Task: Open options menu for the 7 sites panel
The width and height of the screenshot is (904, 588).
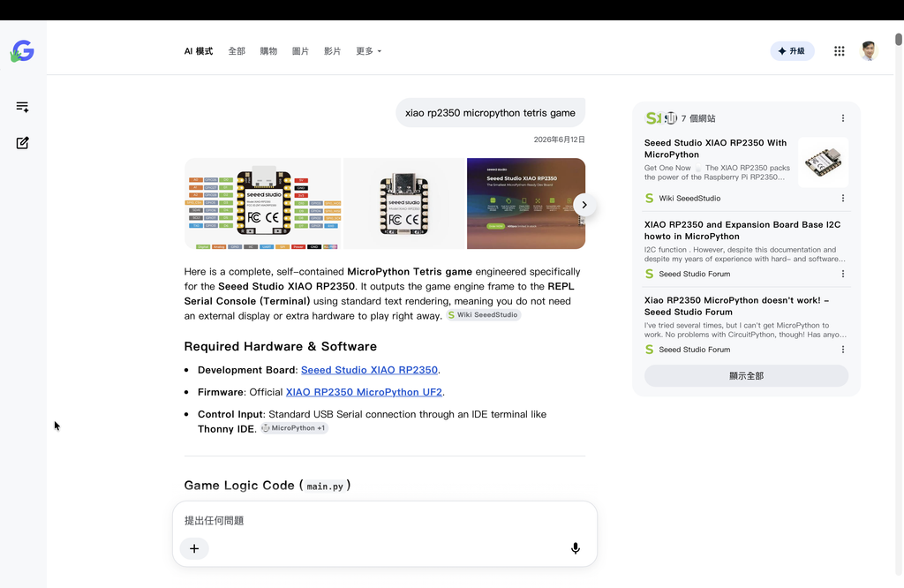Action: [843, 118]
